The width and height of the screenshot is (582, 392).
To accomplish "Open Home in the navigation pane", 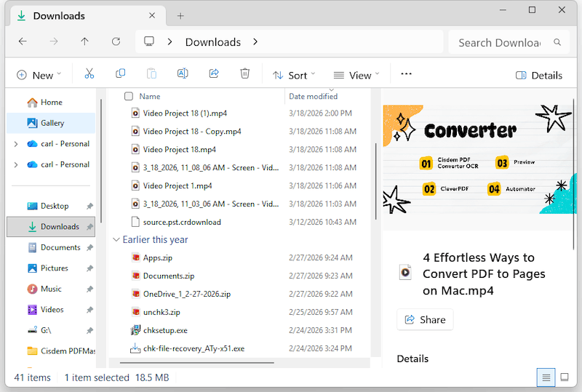I will point(51,102).
